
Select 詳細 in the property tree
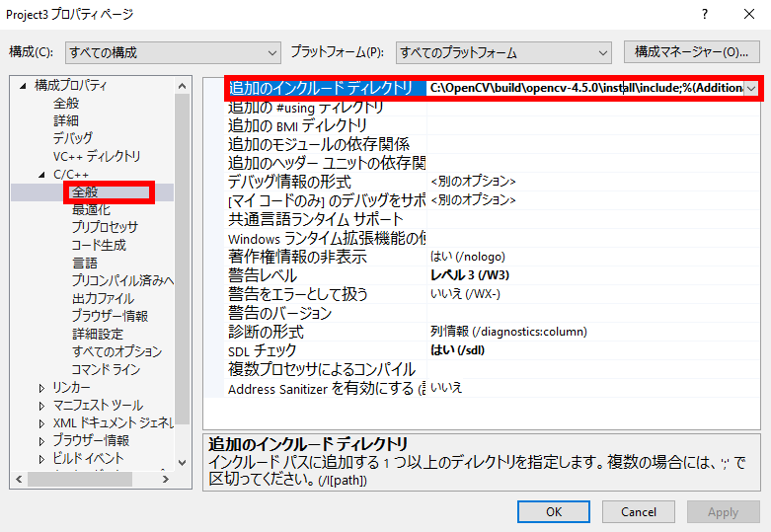[66, 121]
